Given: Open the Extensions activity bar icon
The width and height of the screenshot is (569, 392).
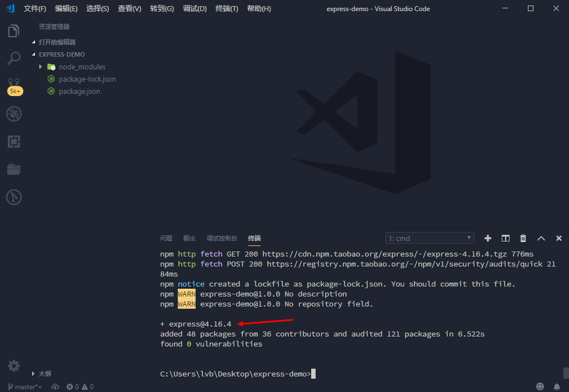Looking at the screenshot, I should click(14, 142).
